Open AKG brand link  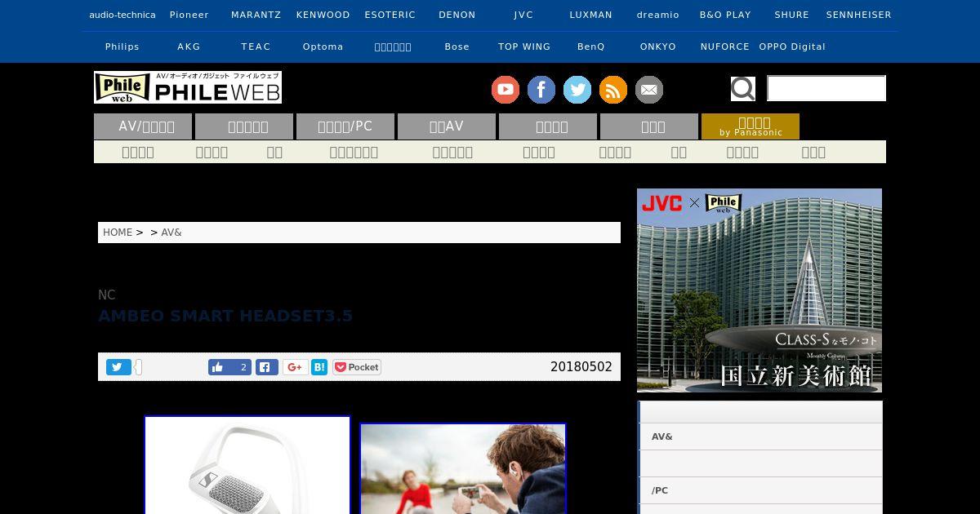click(189, 47)
